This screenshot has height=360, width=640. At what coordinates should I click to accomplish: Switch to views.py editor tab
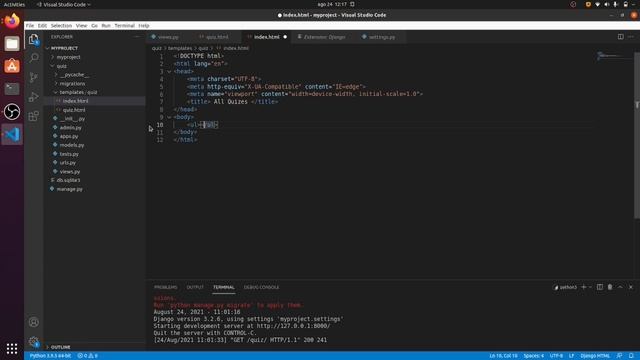coord(168,37)
